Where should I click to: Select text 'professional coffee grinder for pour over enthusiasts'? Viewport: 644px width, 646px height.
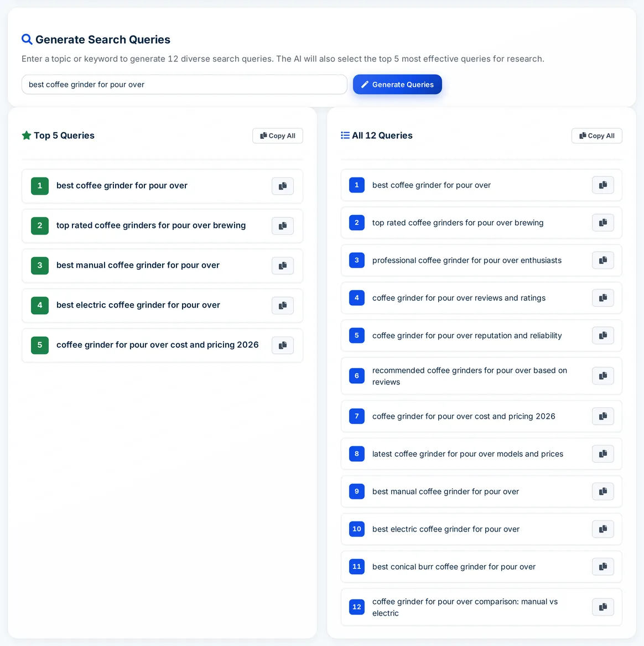pos(467,261)
